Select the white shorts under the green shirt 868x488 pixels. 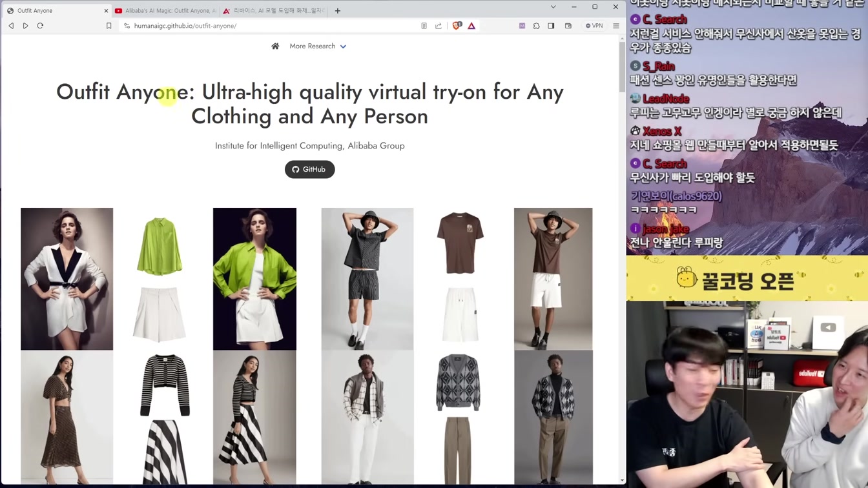point(160,314)
